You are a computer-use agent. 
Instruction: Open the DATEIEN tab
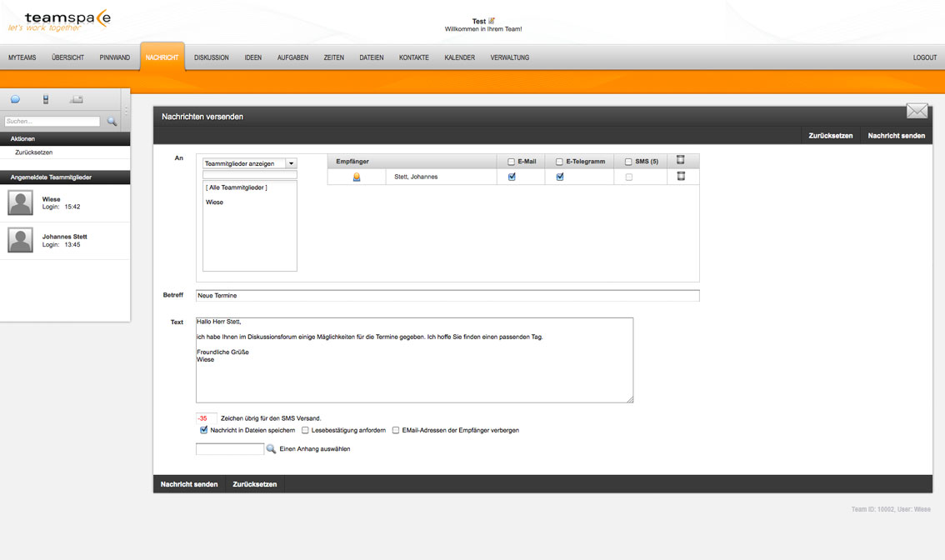pos(372,57)
